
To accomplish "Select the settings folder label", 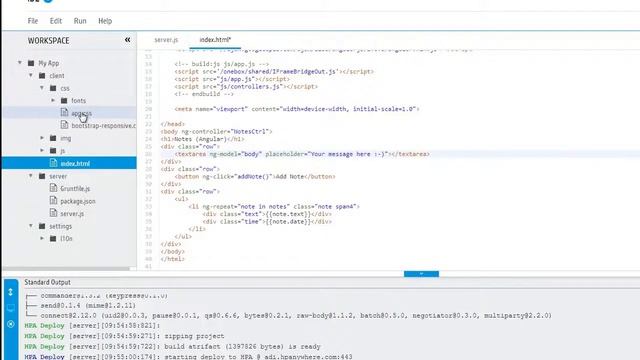I will 60,226.
